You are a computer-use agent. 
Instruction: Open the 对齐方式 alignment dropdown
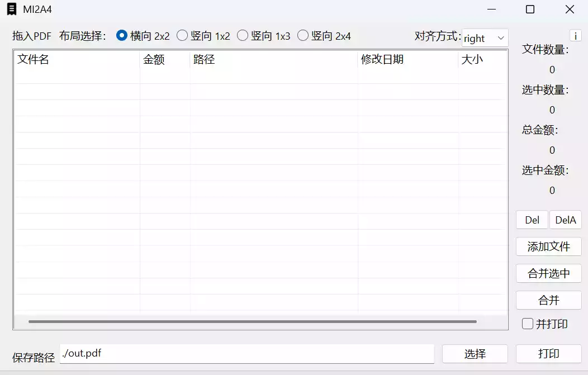(484, 38)
